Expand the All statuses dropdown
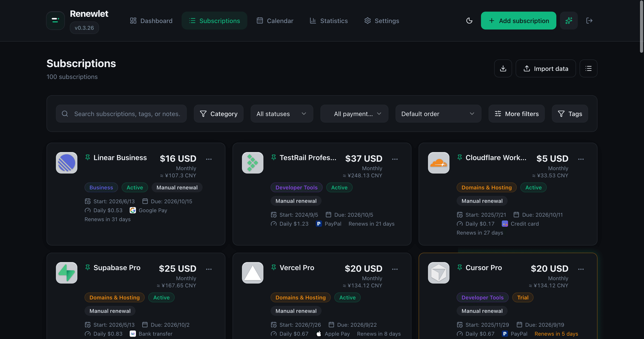The height and width of the screenshot is (339, 644). pyautogui.click(x=282, y=114)
